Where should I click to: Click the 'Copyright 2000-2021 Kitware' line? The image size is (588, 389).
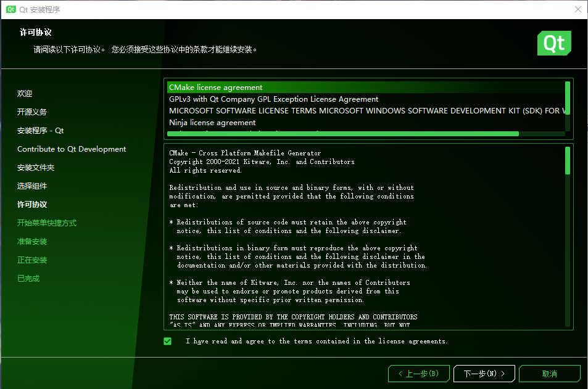[262, 162]
